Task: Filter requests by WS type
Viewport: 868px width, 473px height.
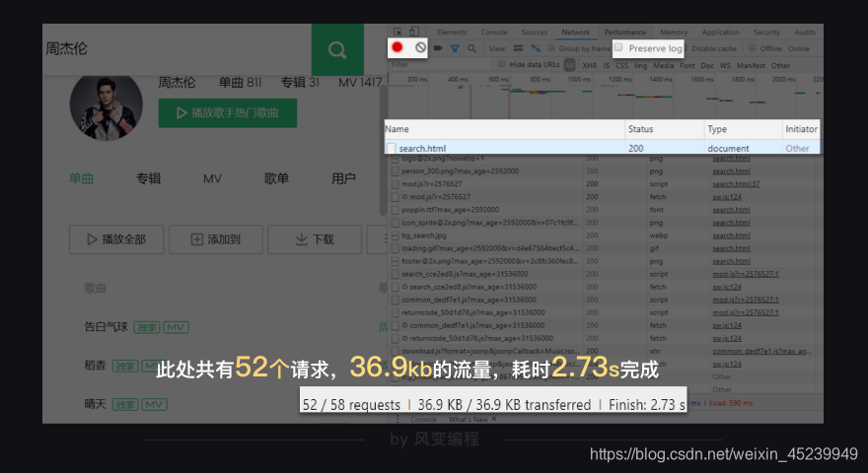Action: click(x=725, y=65)
